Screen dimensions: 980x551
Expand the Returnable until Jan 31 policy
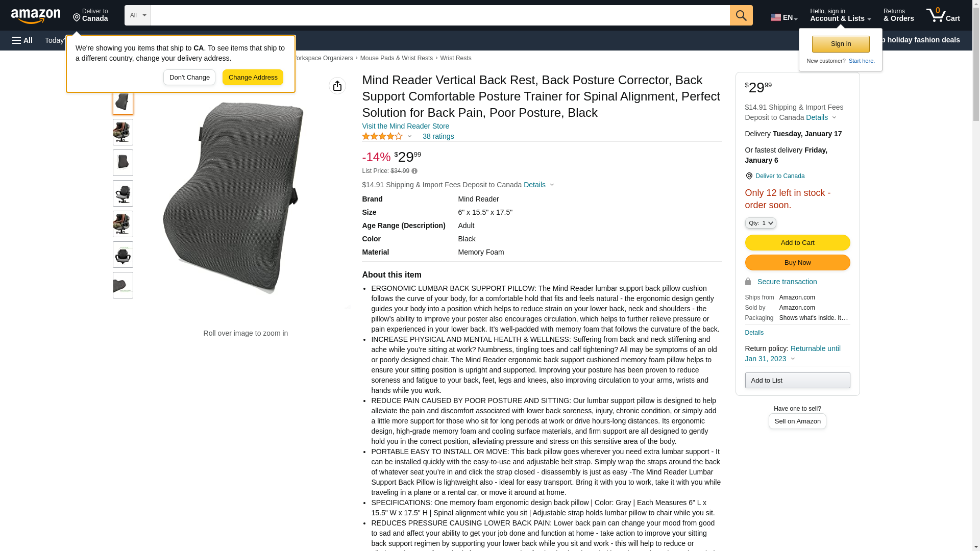793,354
